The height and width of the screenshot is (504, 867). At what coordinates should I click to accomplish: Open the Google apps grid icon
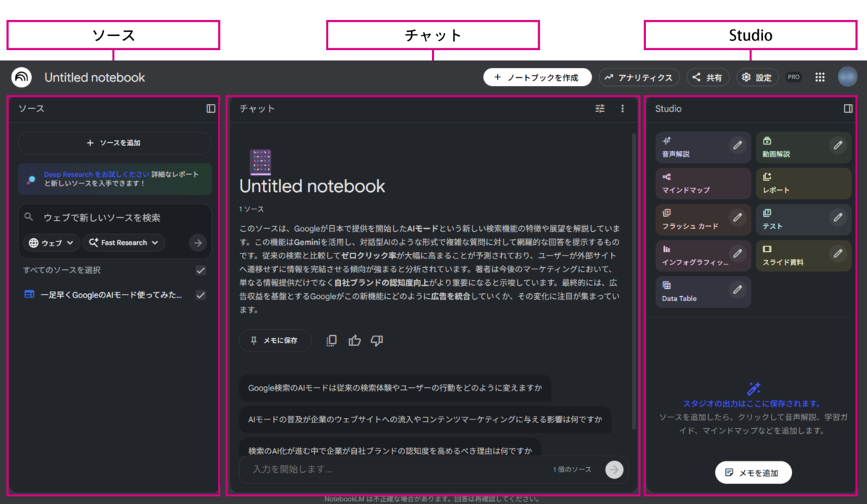(x=820, y=77)
